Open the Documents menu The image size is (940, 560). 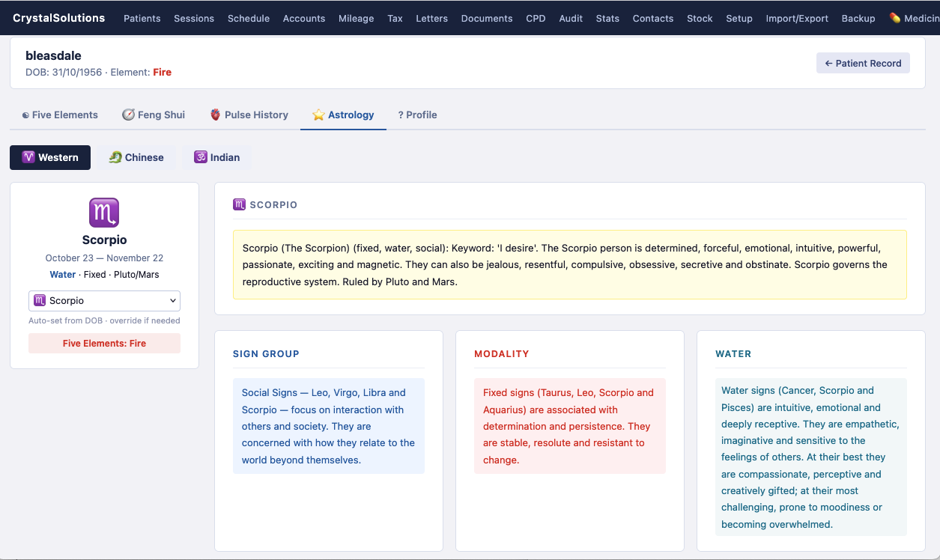point(487,18)
